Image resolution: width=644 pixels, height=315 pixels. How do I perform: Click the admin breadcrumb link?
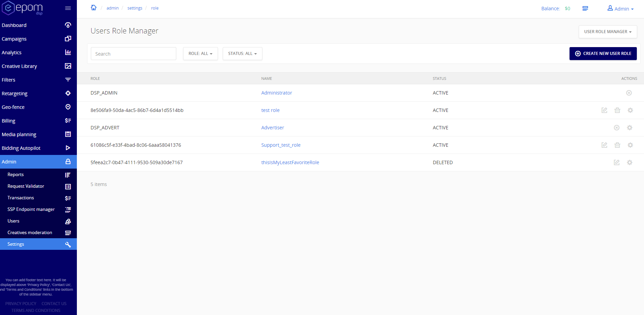click(x=112, y=8)
